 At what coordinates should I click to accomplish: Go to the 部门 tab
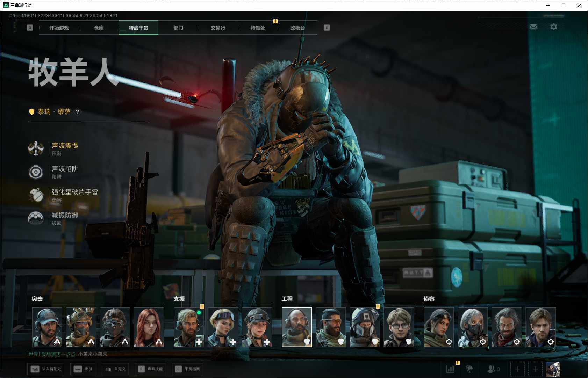coord(178,28)
